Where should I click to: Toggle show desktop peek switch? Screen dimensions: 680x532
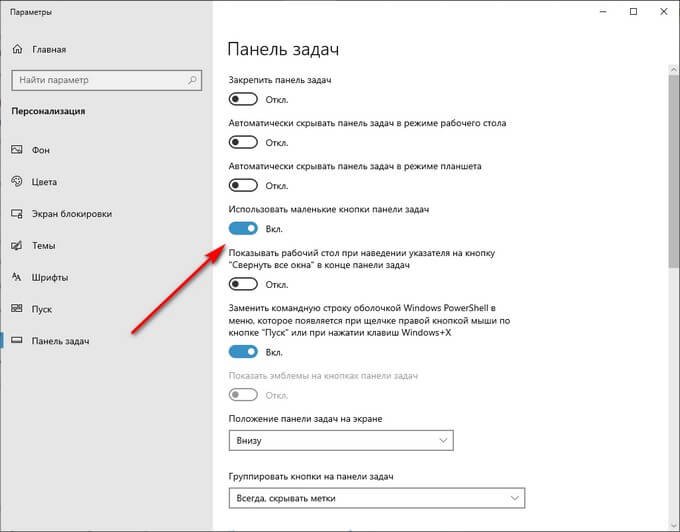243,284
